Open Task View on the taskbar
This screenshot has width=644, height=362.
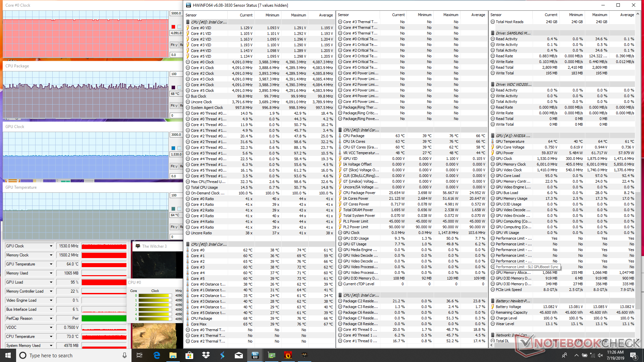click(x=140, y=355)
